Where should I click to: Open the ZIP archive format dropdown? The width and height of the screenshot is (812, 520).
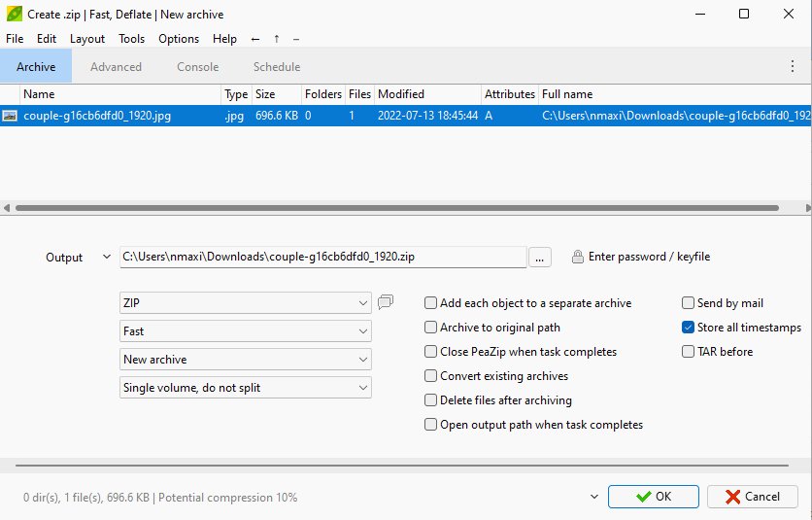click(x=246, y=303)
